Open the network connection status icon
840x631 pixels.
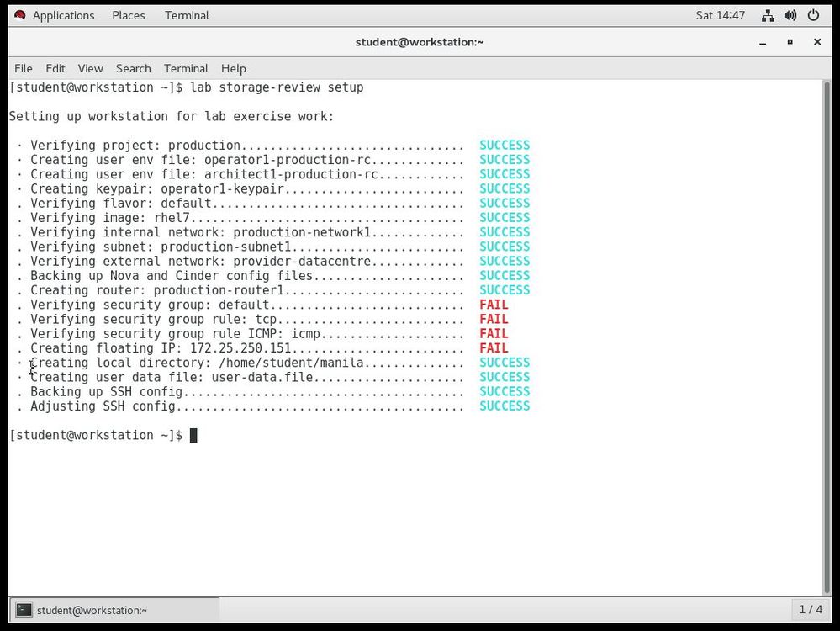(768, 15)
